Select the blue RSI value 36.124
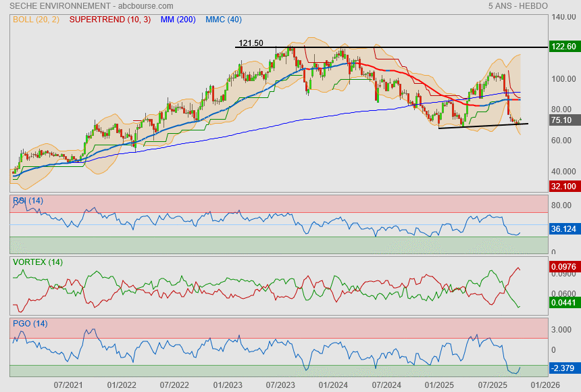The image size is (581, 392). click(x=563, y=230)
